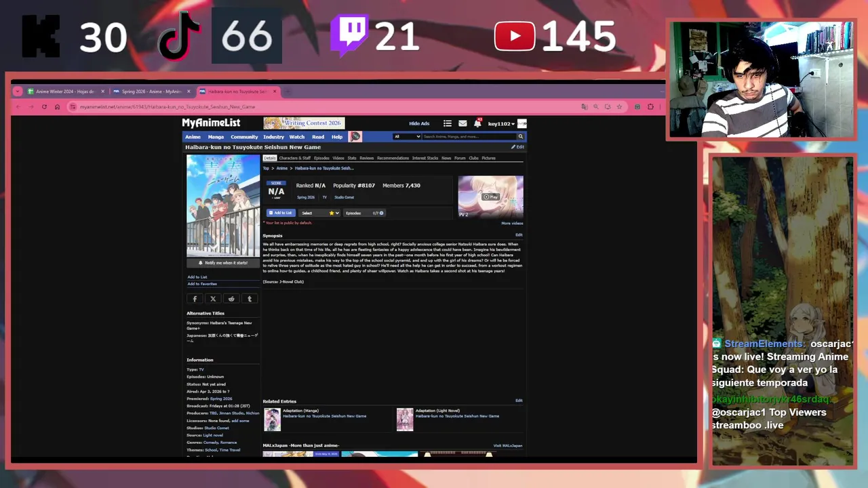The width and height of the screenshot is (868, 488).
Task: Click the search magnifier button in MAL
Action: [521, 136]
